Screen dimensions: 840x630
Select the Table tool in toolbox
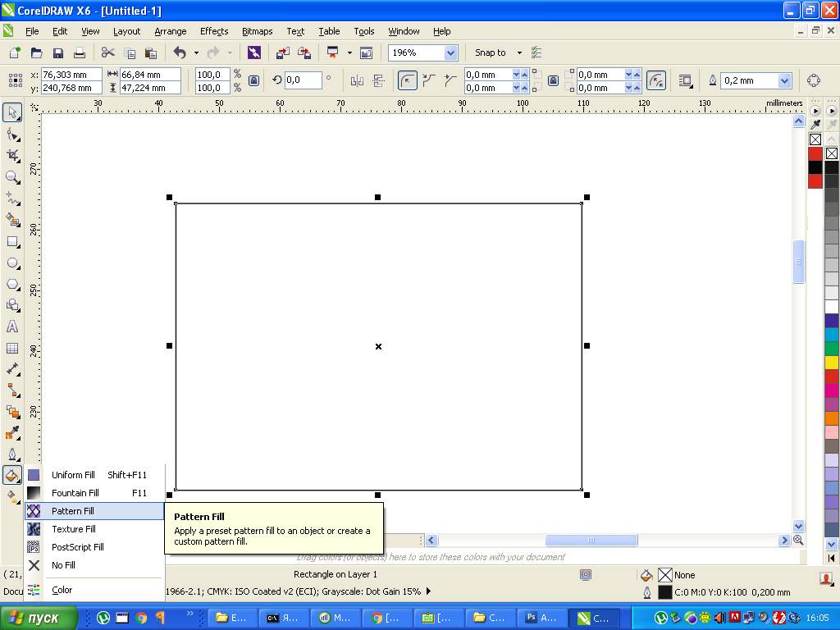click(12, 348)
